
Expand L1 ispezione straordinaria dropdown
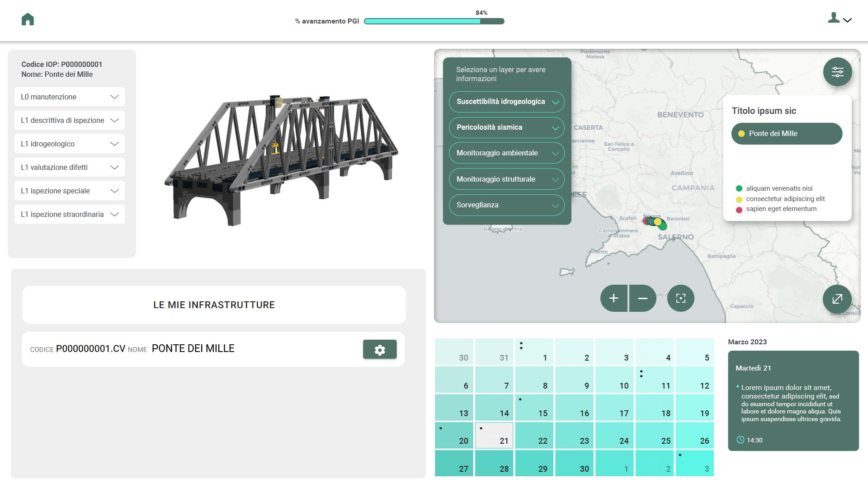click(x=70, y=214)
